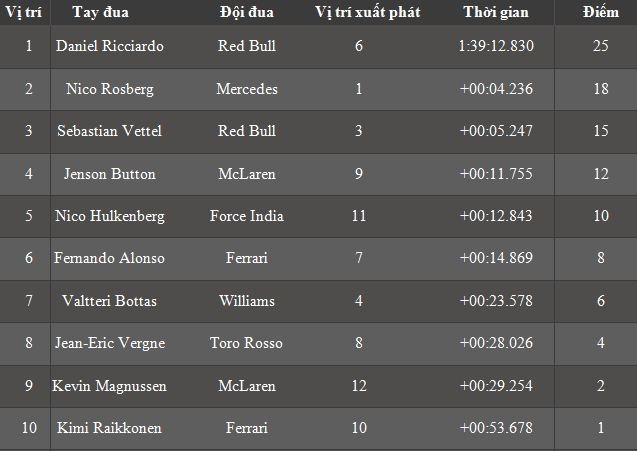Click the Mercedes team cell
The width and height of the screenshot is (637, 451).
[247, 89]
